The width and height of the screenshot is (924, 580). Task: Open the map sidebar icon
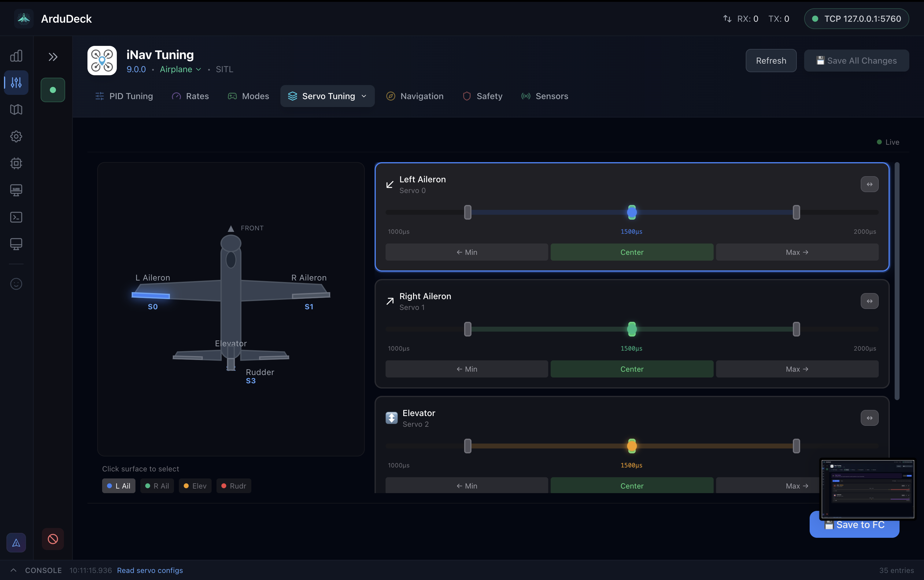(16, 110)
